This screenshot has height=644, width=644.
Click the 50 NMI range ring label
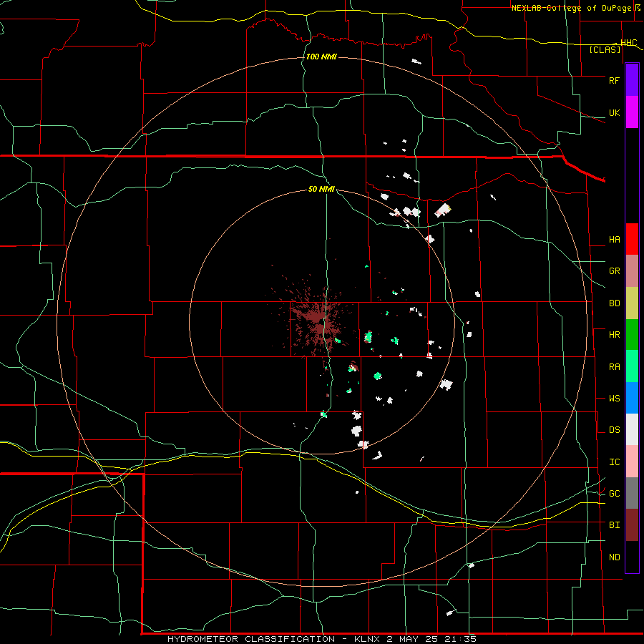(321, 189)
